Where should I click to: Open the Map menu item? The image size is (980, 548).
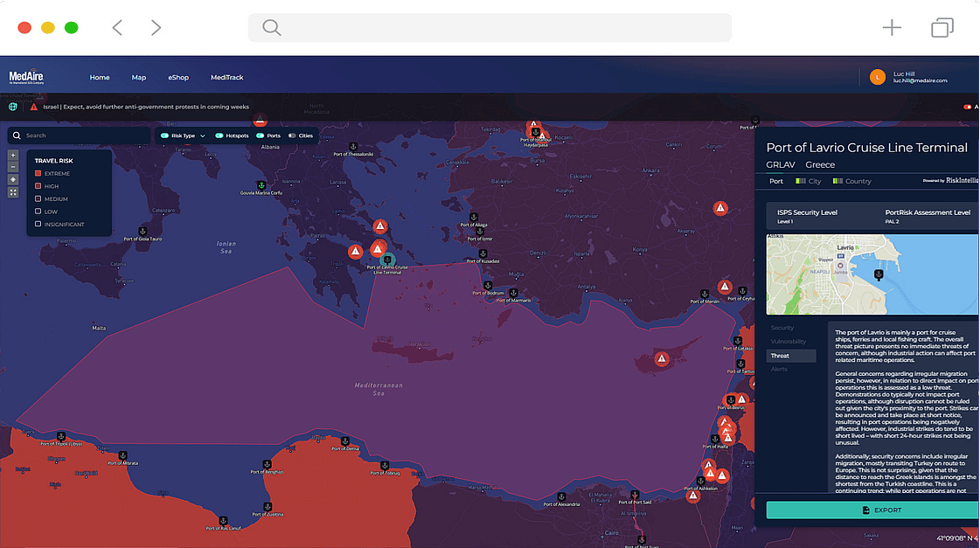139,78
